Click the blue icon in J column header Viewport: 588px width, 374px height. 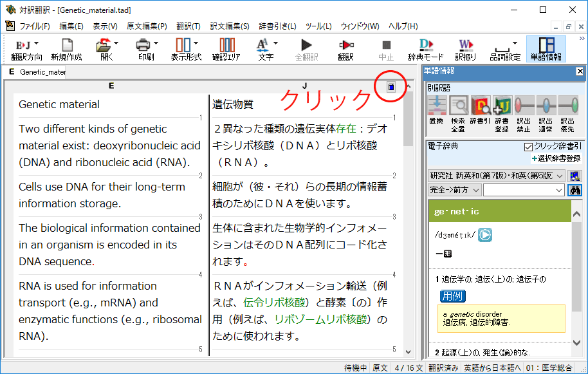[x=391, y=87]
